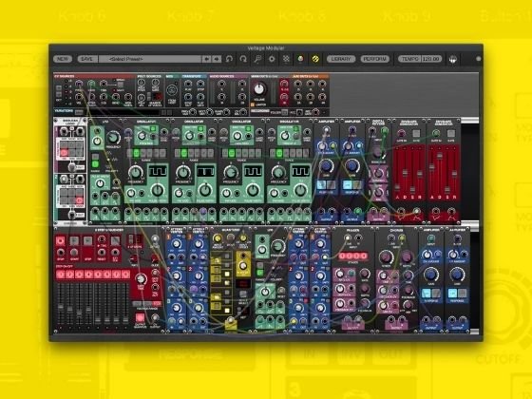Click the New button
532x399 pixels.
click(63, 59)
